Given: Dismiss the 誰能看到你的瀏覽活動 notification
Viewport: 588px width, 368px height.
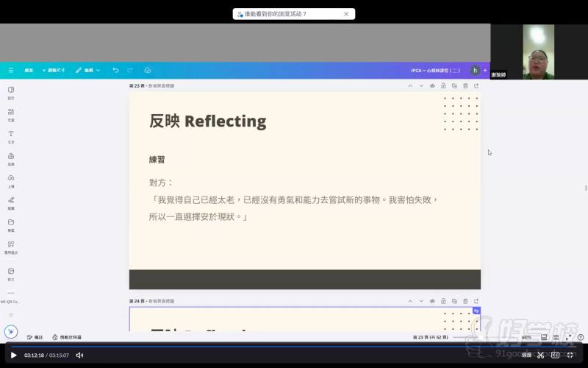Looking at the screenshot, I should 346,14.
